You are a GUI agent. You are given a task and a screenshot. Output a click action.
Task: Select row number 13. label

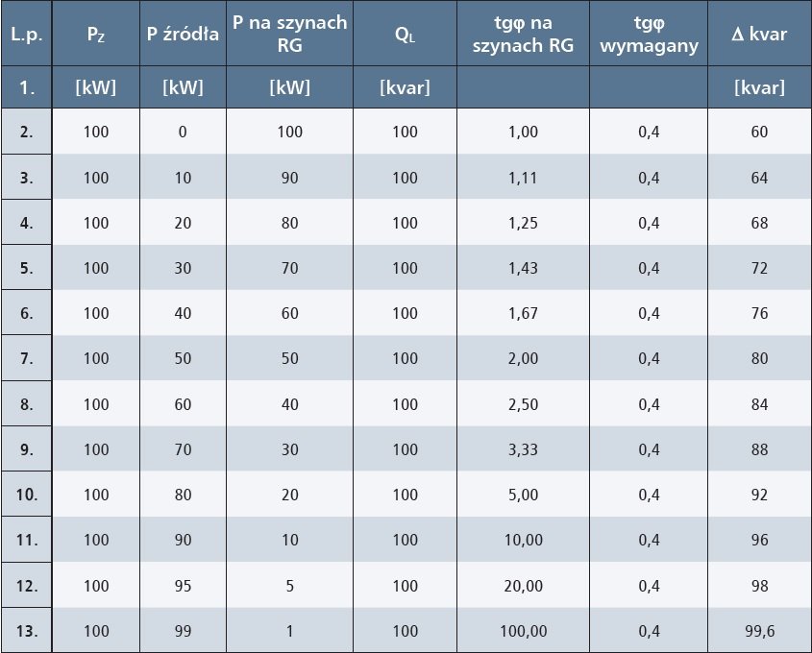point(26,631)
